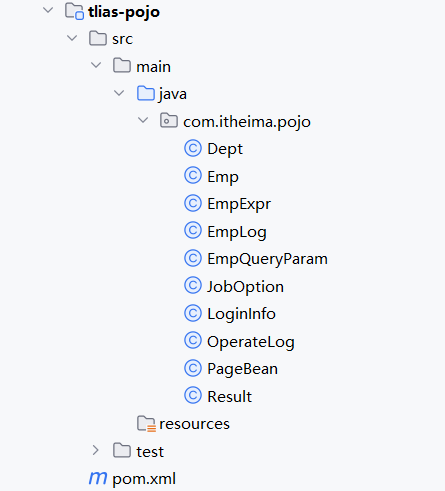Collapse the src folder chevron

pyautogui.click(x=72, y=38)
